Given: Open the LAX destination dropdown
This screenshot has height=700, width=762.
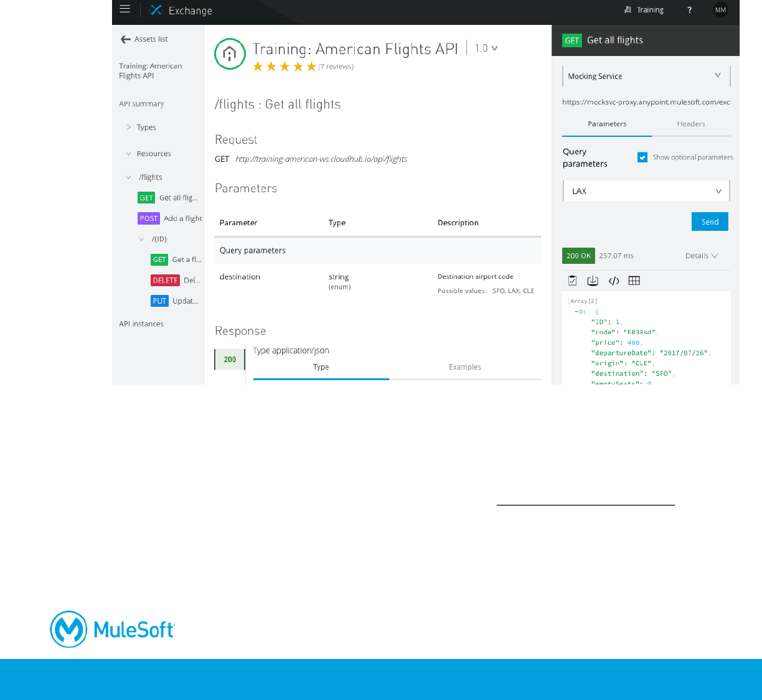Looking at the screenshot, I should (x=646, y=191).
